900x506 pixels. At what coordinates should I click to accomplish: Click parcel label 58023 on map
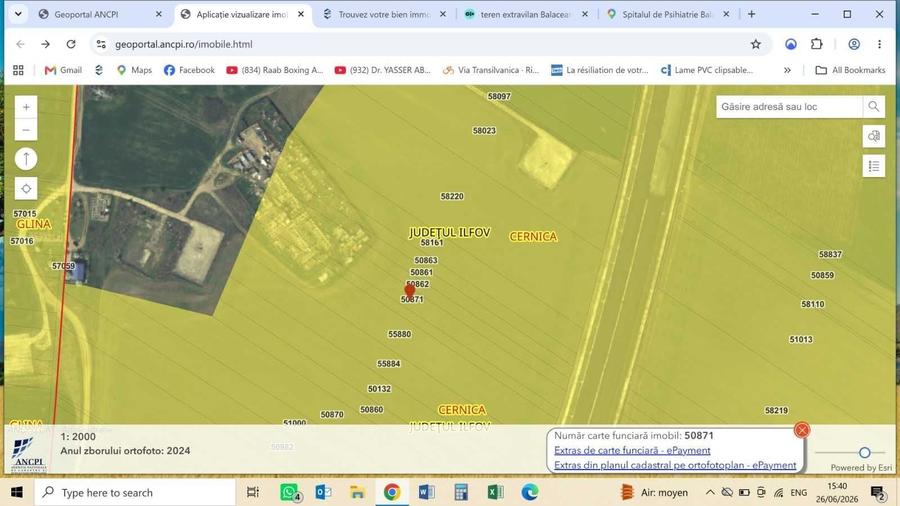coord(484,131)
